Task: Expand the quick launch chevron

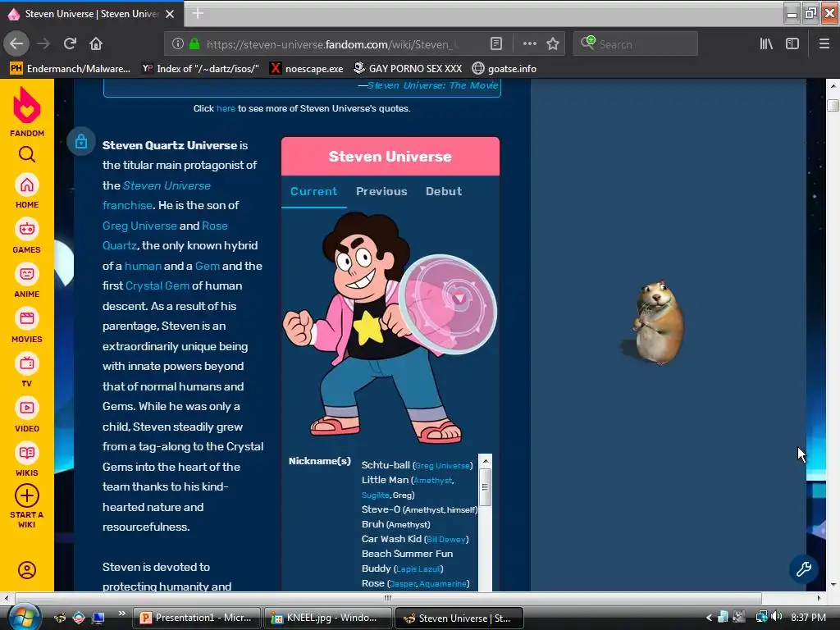Action: 122,613
